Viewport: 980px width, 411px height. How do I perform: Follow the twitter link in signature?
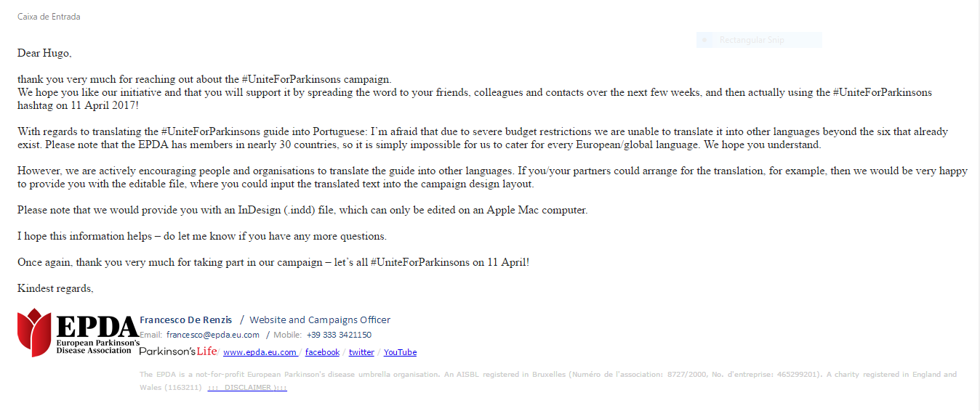pyautogui.click(x=361, y=352)
